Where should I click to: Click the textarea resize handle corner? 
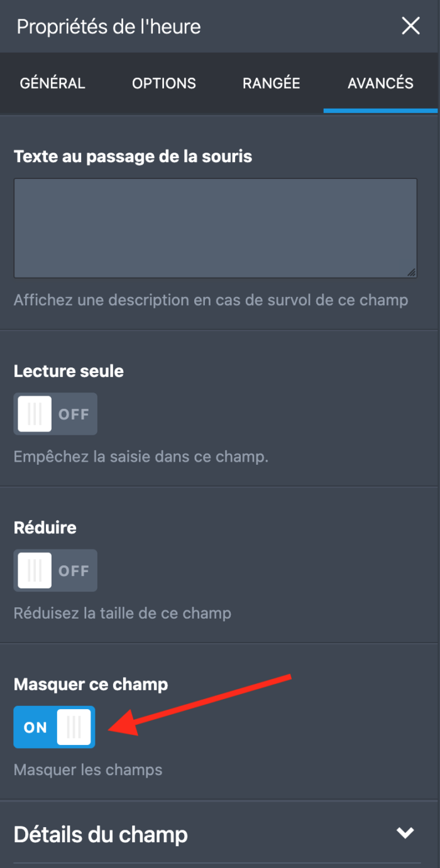click(x=411, y=272)
